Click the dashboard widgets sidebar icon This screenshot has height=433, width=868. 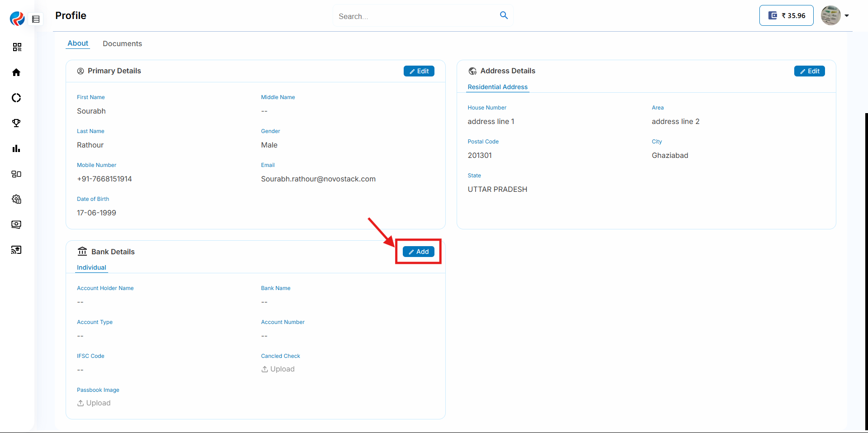[x=17, y=174]
